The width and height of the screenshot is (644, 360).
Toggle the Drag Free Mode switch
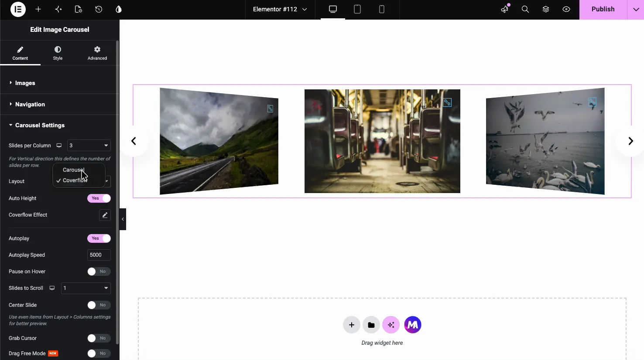(99, 353)
